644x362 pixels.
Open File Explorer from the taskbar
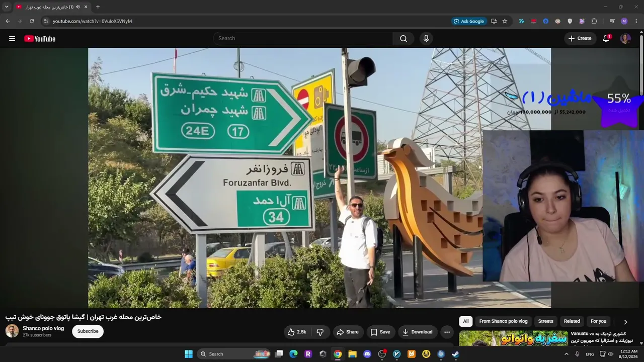(352, 354)
